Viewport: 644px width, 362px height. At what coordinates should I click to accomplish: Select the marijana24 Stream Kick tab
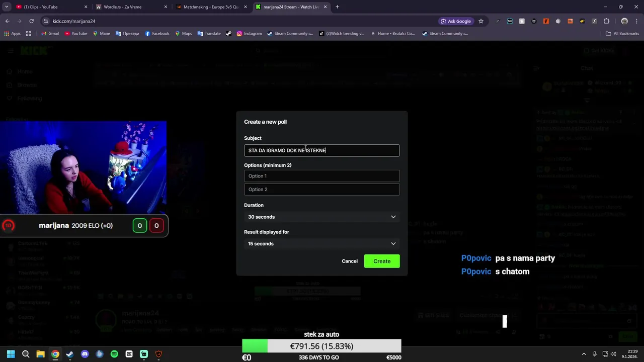(x=291, y=7)
